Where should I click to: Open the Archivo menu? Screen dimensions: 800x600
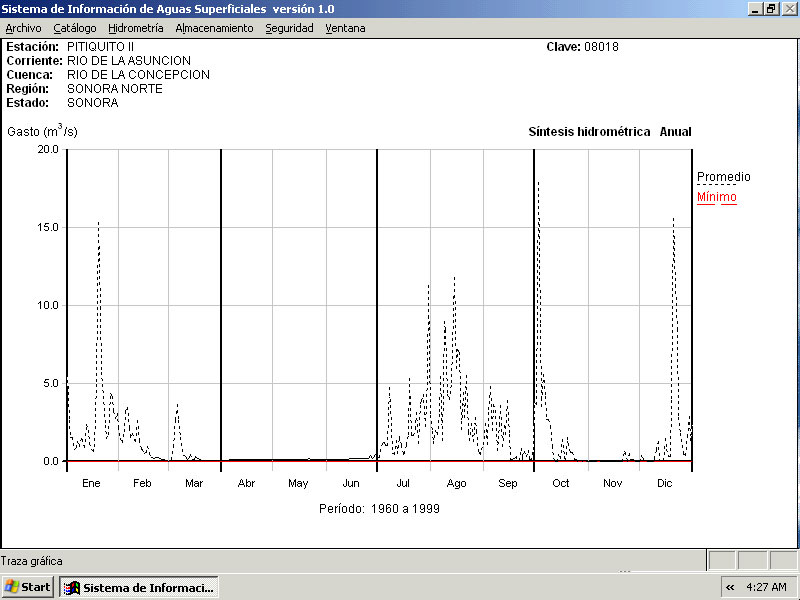(23, 28)
